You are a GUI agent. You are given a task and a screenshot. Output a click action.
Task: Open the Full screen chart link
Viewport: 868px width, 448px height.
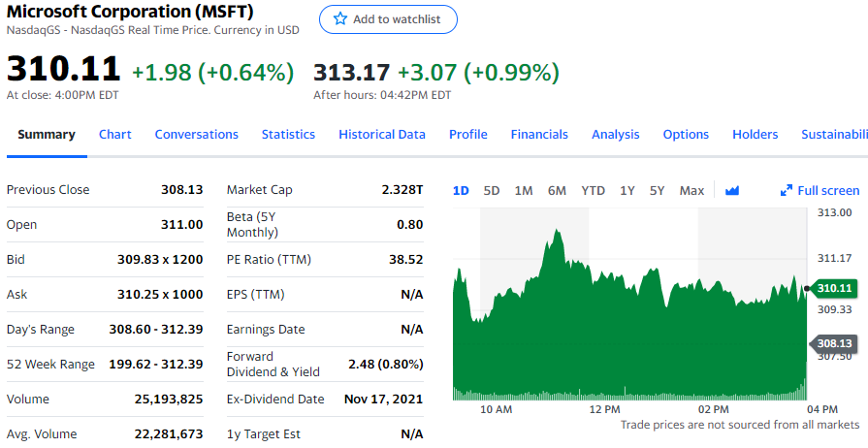tap(828, 191)
